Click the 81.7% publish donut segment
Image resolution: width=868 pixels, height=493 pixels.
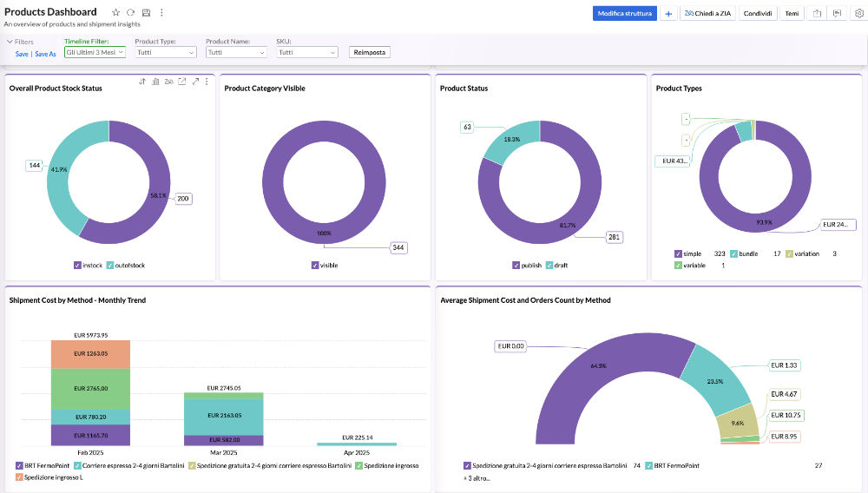(567, 225)
